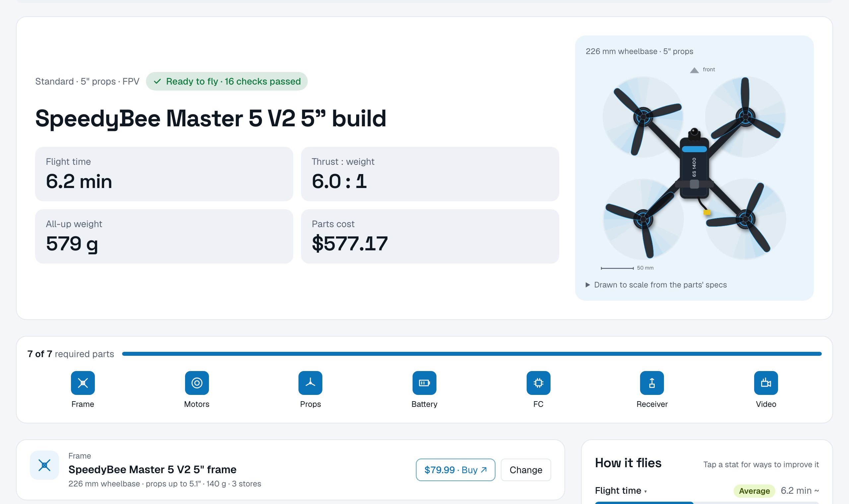The width and height of the screenshot is (849, 504).
Task: Click the Average rating badge
Action: click(x=754, y=491)
